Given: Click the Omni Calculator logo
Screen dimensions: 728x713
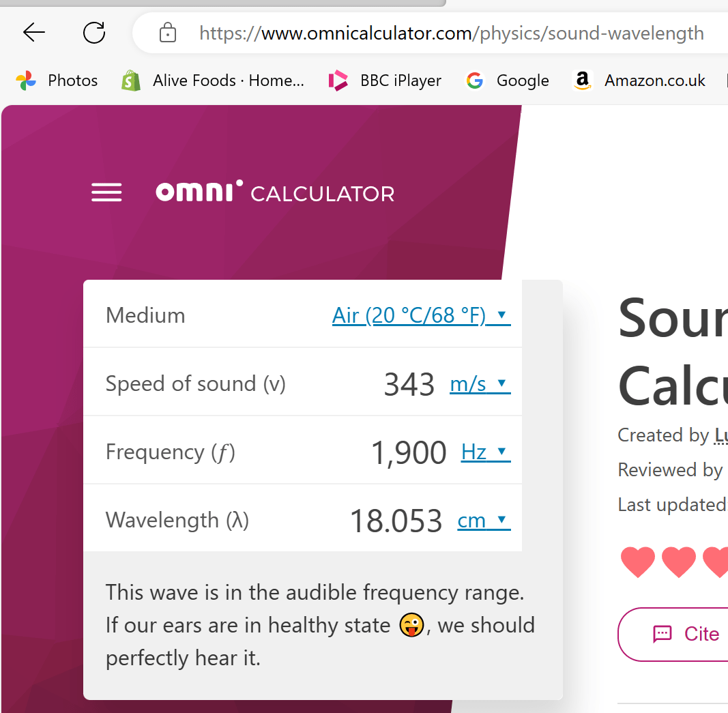Looking at the screenshot, I should click(x=275, y=191).
